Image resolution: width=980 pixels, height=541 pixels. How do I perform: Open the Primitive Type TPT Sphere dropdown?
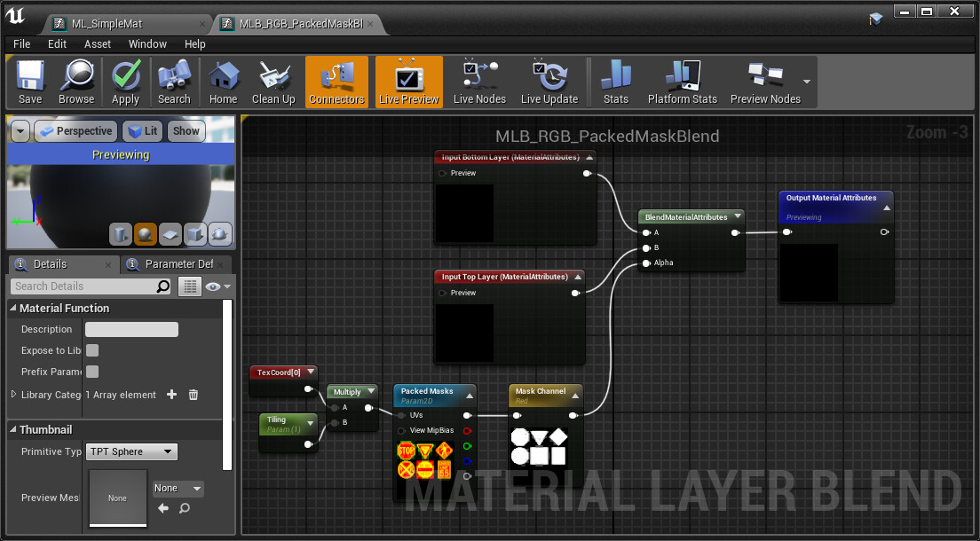131,451
